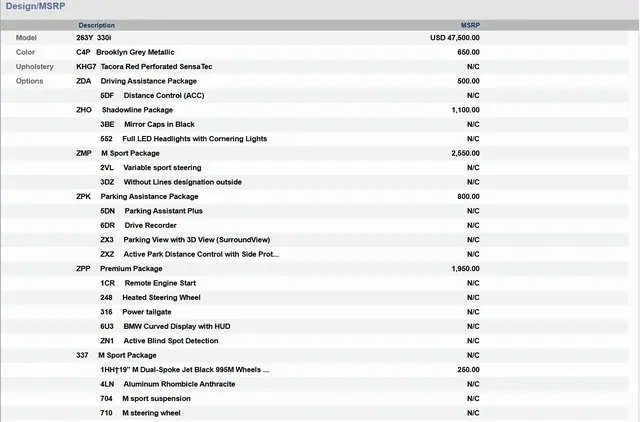Click the Mirror Caps in Black option
Image resolution: width=640 pixels, height=422 pixels.
(x=159, y=124)
